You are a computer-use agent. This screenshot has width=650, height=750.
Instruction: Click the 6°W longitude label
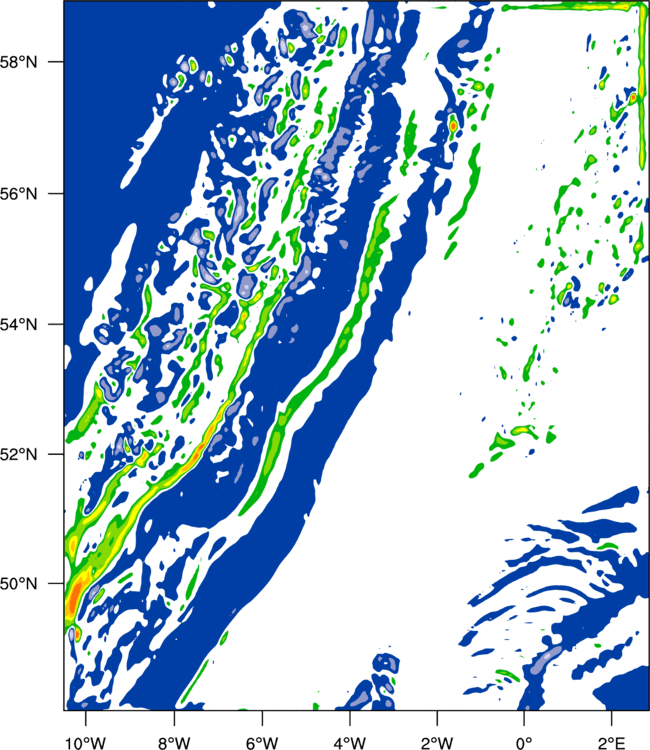(x=262, y=742)
